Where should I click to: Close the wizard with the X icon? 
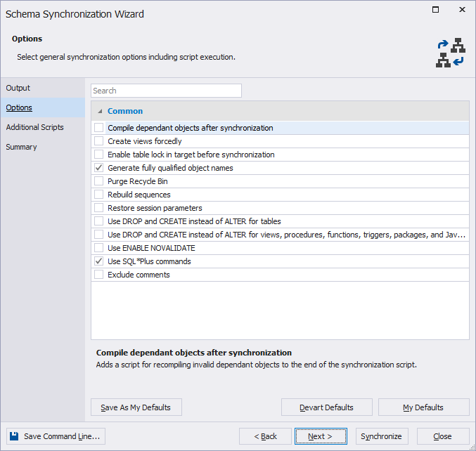[462, 10]
